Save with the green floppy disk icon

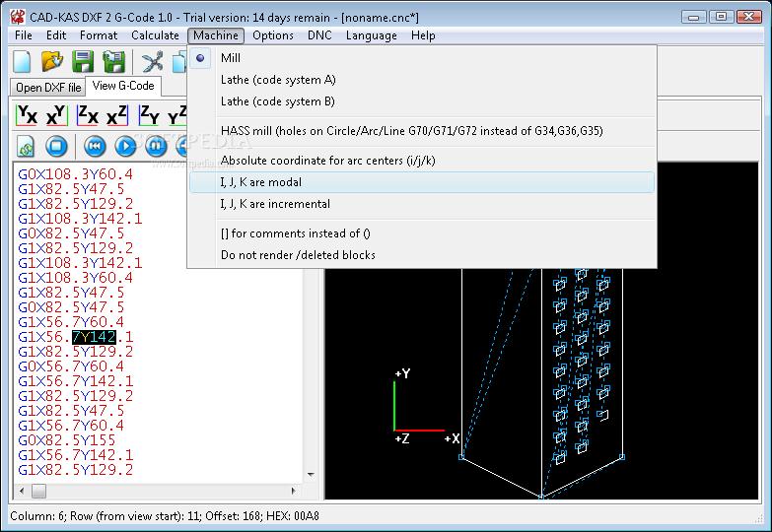[83, 62]
